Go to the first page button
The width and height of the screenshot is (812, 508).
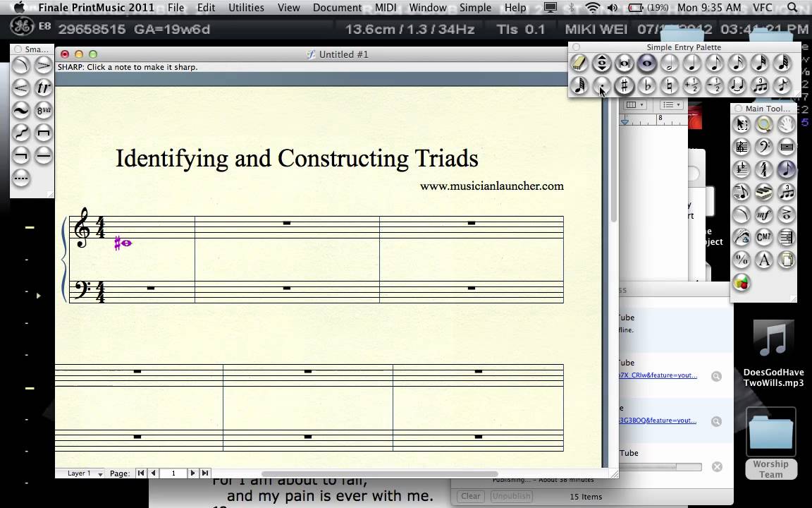[x=141, y=473]
